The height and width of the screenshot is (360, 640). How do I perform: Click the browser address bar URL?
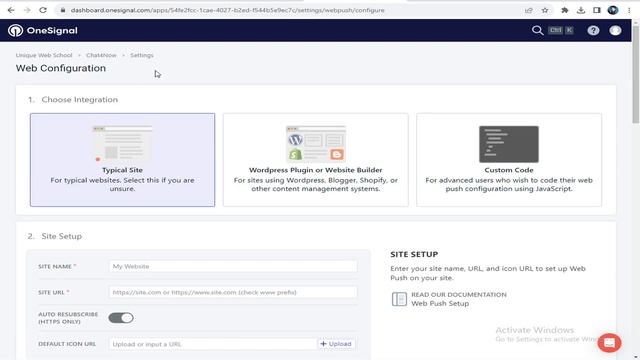228,10
